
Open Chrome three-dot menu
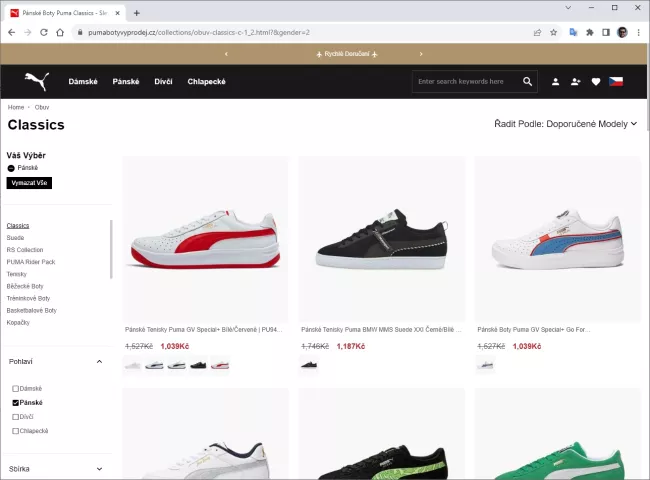click(x=638, y=32)
